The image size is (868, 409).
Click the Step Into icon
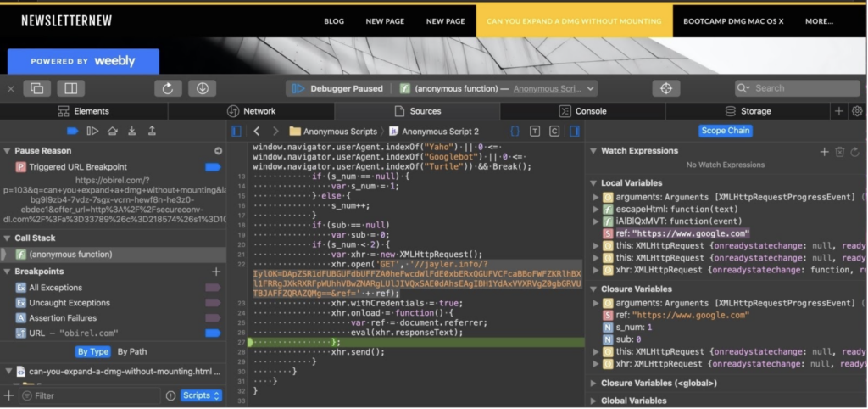pyautogui.click(x=132, y=131)
